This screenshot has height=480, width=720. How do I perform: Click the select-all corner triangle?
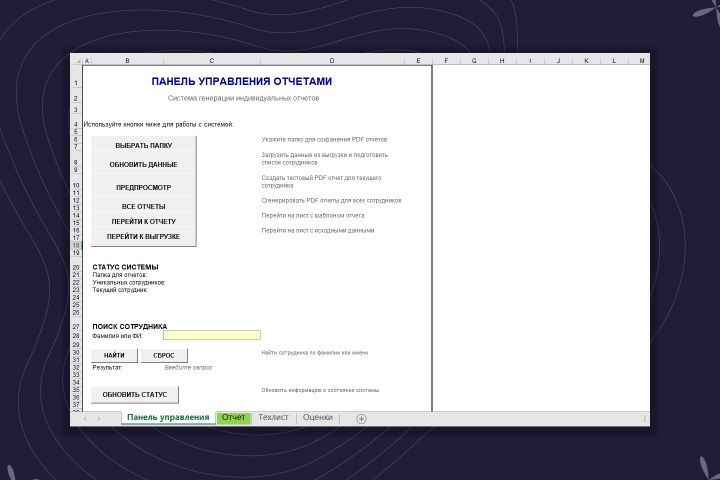[x=78, y=61]
